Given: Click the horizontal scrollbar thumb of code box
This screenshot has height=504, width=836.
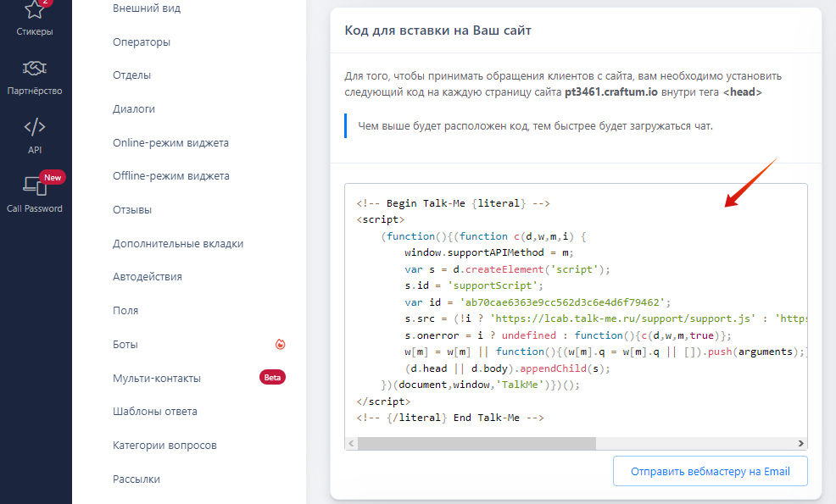Looking at the screenshot, I should 477,443.
